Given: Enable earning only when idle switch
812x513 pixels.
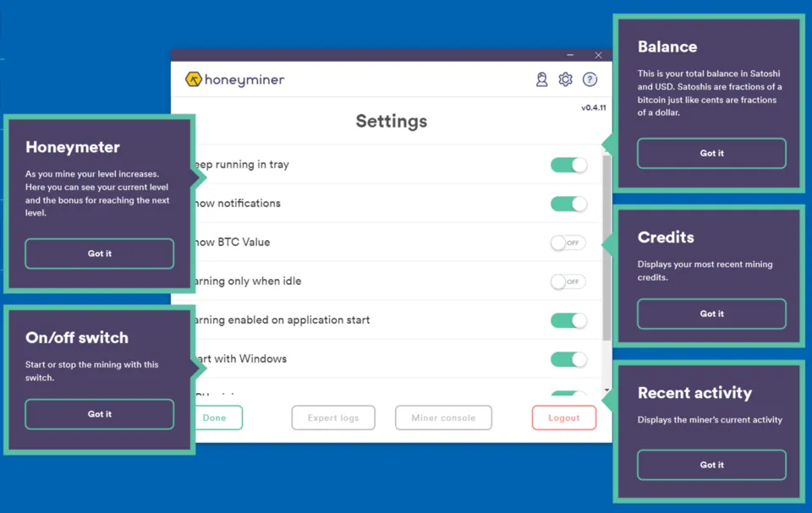Looking at the screenshot, I should tap(568, 281).
